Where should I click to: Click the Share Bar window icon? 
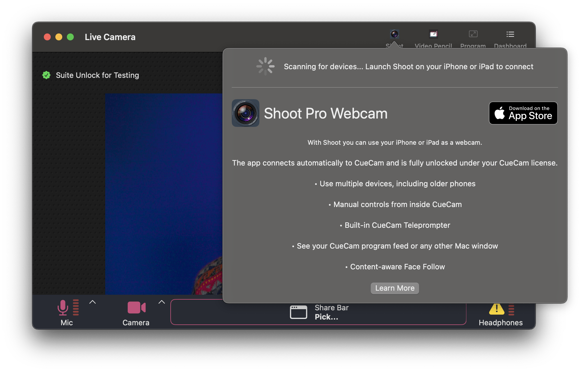point(298,312)
